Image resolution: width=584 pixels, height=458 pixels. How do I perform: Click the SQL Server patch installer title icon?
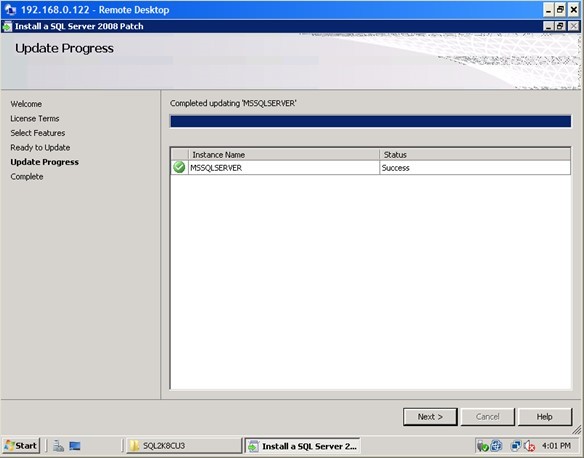point(7,26)
